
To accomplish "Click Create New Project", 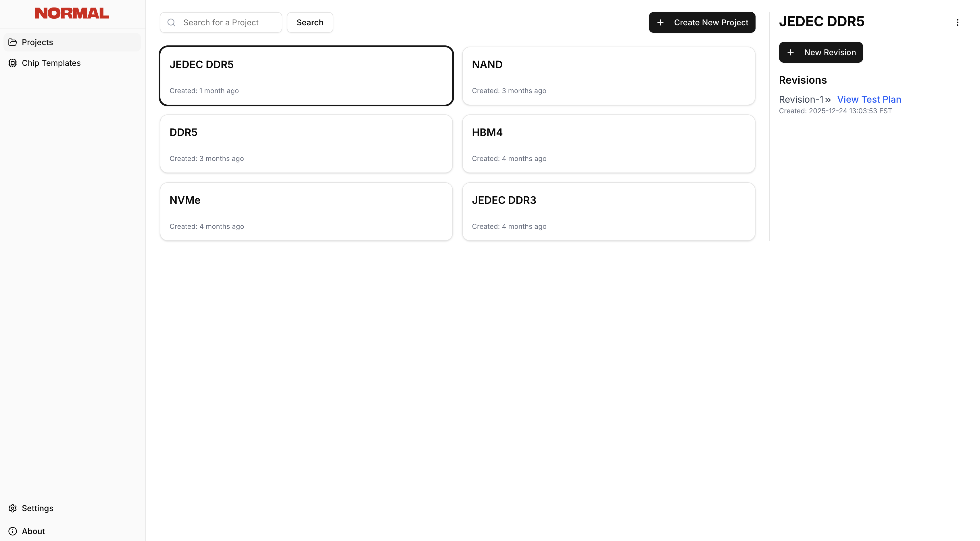I will (x=702, y=22).
